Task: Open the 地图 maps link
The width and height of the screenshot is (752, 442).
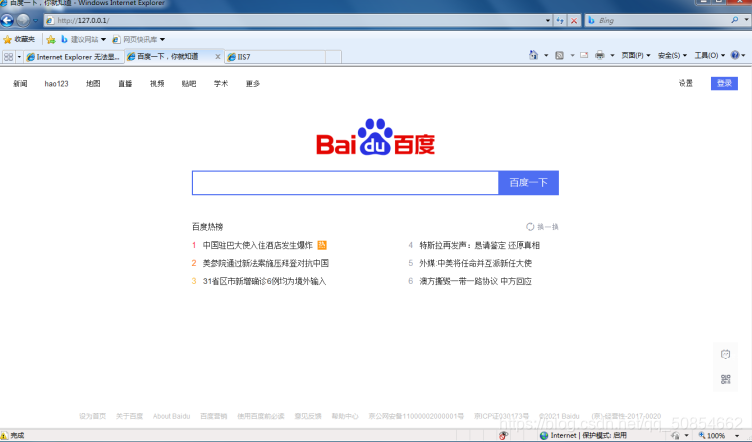Action: 93,83
